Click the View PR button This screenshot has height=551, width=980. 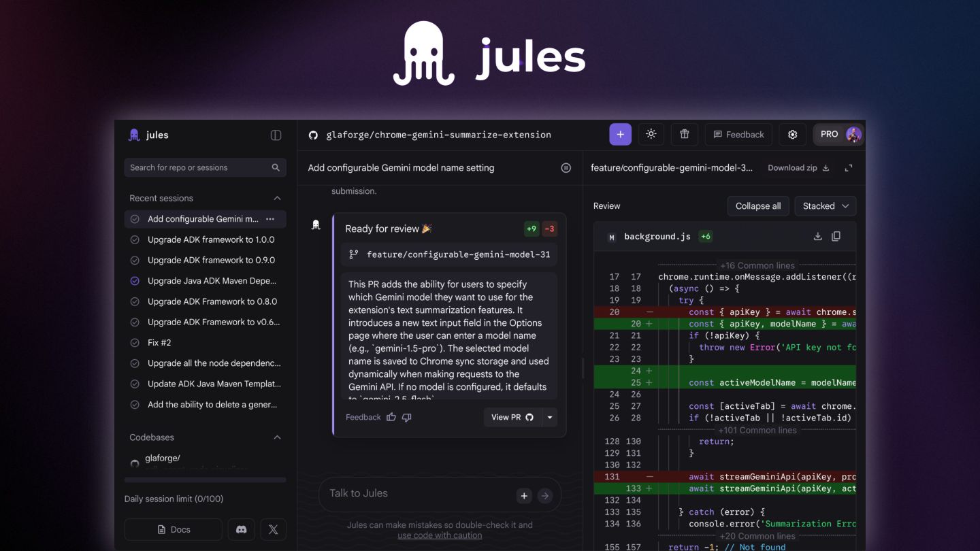[x=512, y=417]
